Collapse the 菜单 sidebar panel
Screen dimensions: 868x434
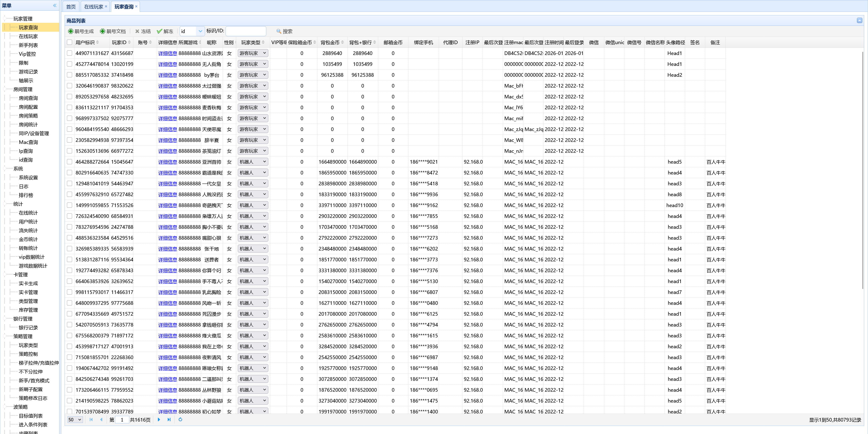click(54, 5)
